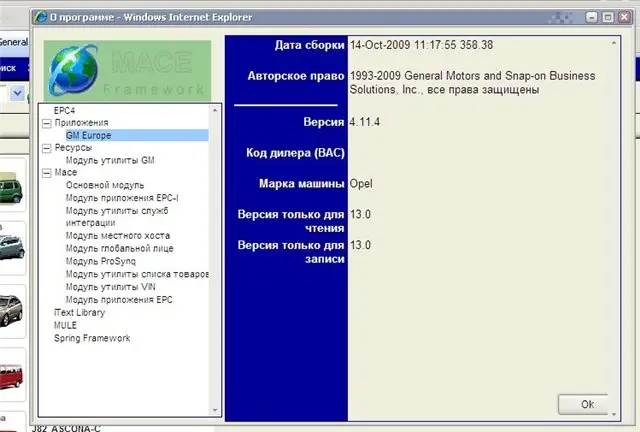Maximize the О программе window
The image size is (640, 432).
pyautogui.click(x=608, y=17)
